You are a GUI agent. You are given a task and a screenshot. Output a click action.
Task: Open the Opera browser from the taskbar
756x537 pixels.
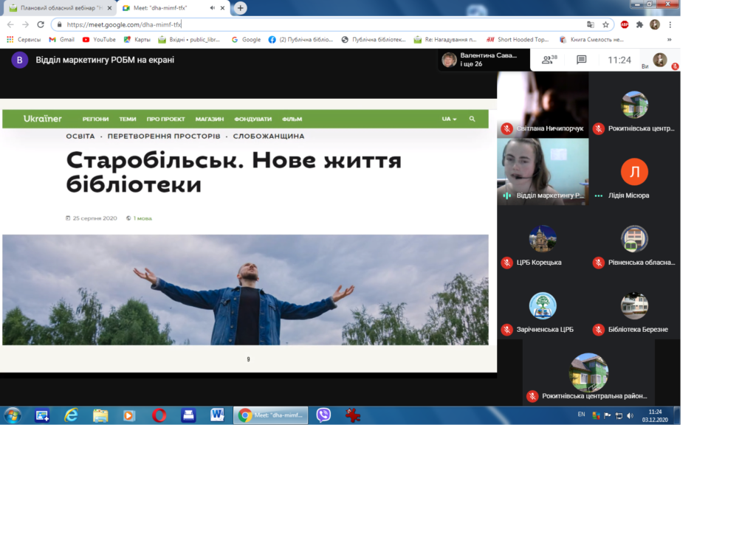[x=159, y=415]
